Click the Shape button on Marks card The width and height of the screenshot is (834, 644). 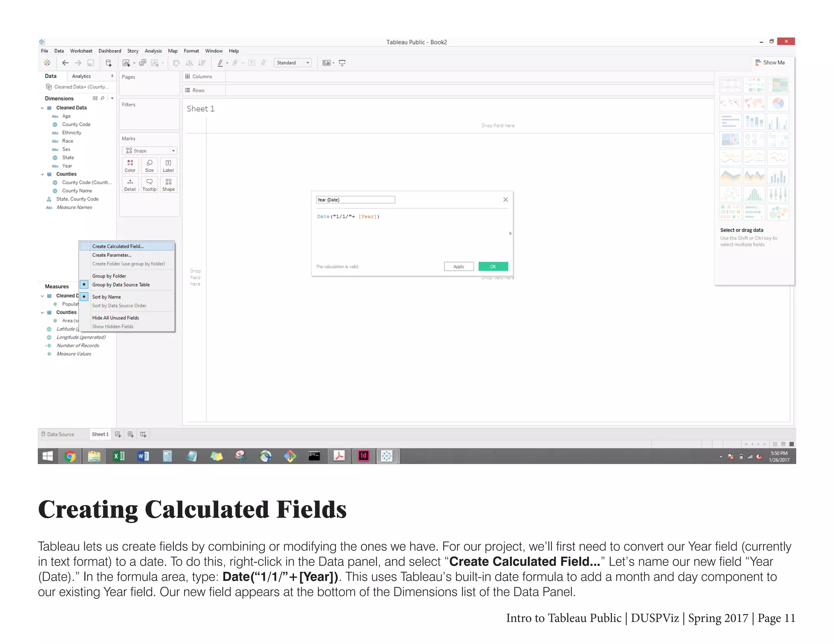point(168,184)
